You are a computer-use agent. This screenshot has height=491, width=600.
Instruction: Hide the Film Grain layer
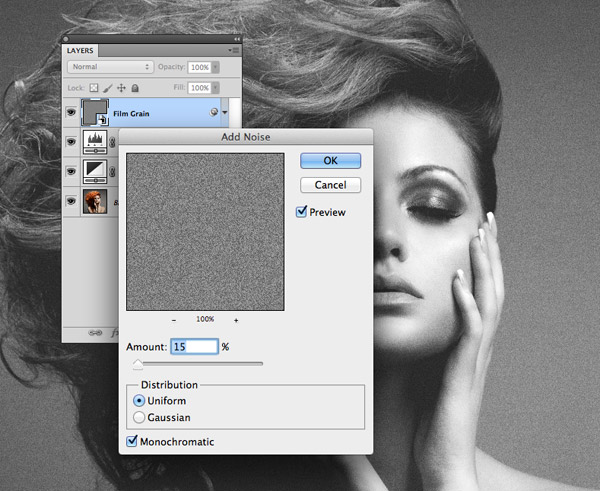(71, 112)
